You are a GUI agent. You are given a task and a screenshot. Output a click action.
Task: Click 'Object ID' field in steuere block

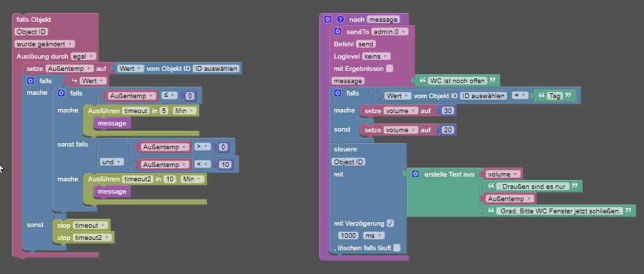349,162
